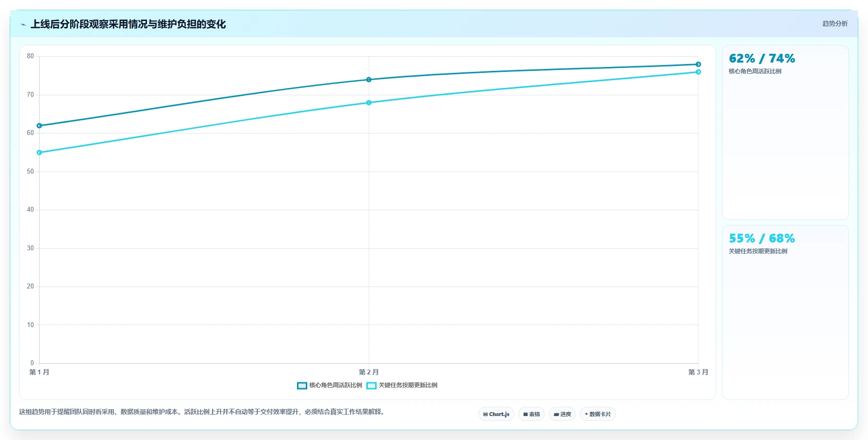The width and height of the screenshot is (868, 440).
Task: Click the 第 2 月 axis label
Action: (x=369, y=372)
